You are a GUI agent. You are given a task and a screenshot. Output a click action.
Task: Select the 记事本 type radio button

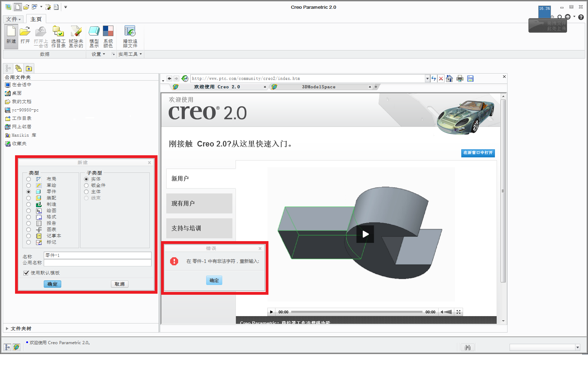(29, 236)
